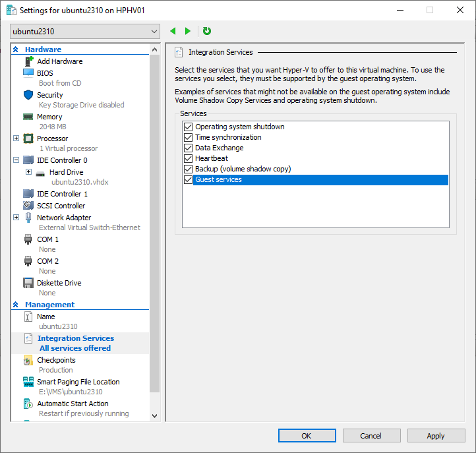Select the BIOS monitor icon
Screen dimensions: 476x453
(28, 73)
